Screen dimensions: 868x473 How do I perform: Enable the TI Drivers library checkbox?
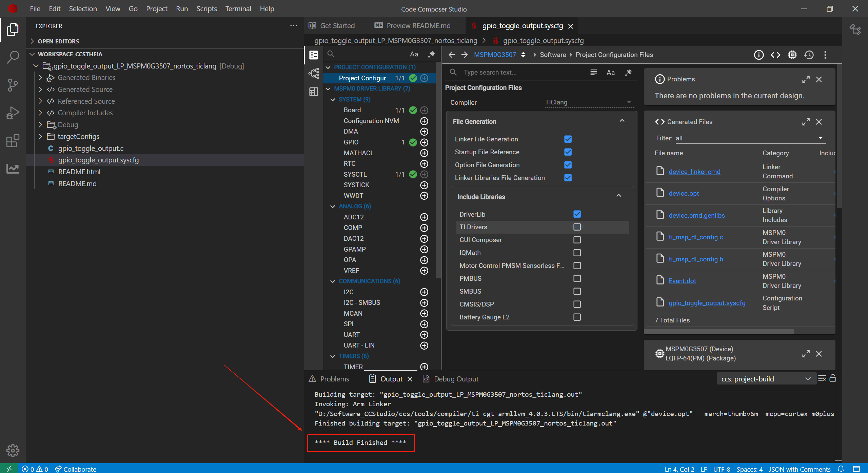(577, 227)
